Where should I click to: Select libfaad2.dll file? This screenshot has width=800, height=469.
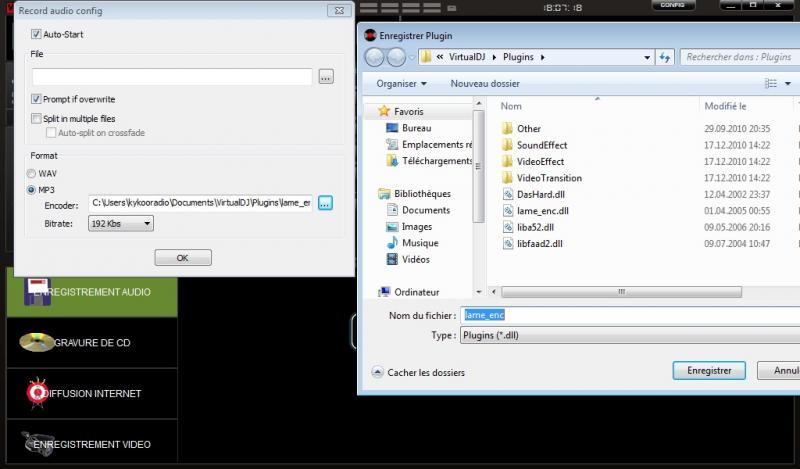(x=539, y=243)
